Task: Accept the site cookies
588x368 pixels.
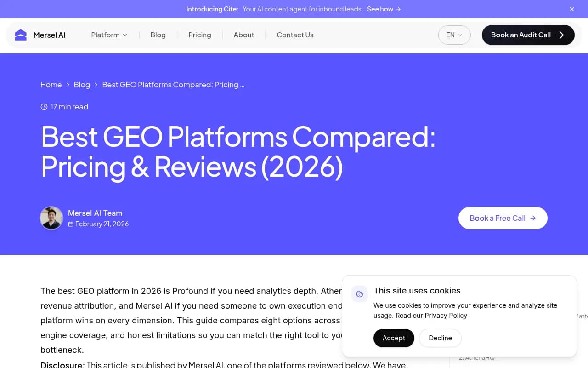Action: pos(394,338)
